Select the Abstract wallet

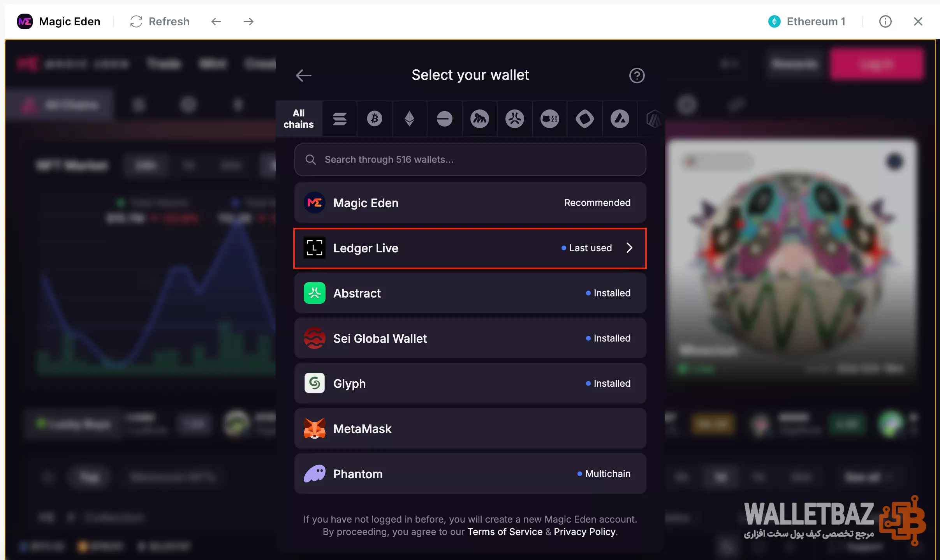click(x=470, y=293)
